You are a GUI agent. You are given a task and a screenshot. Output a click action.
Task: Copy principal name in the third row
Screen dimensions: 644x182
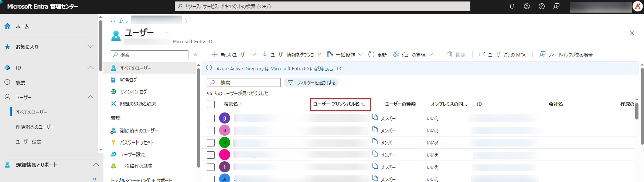pyautogui.click(x=375, y=142)
